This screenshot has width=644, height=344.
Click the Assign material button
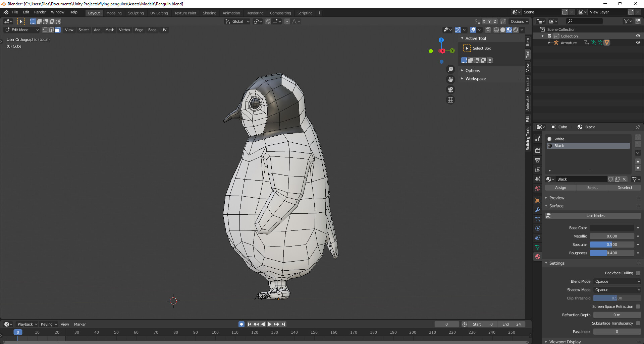click(x=560, y=188)
